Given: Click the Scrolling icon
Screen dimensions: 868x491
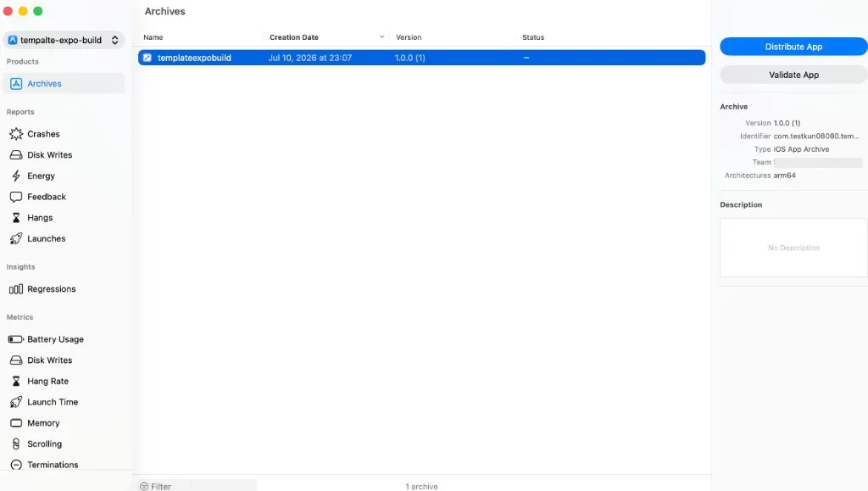Looking at the screenshot, I should 16,444.
